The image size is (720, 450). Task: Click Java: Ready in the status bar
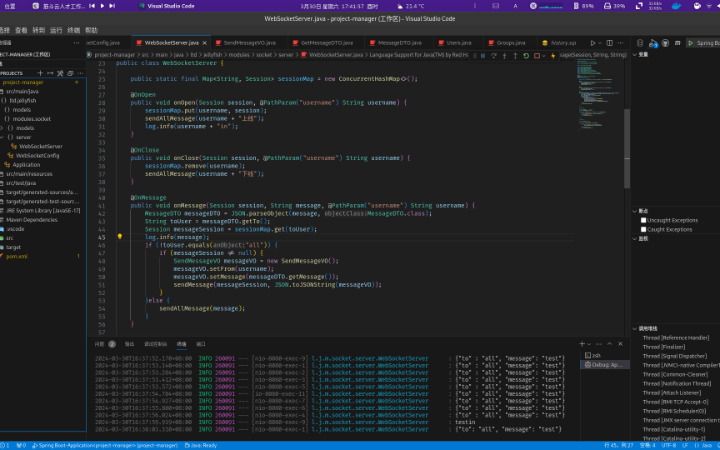[201, 445]
